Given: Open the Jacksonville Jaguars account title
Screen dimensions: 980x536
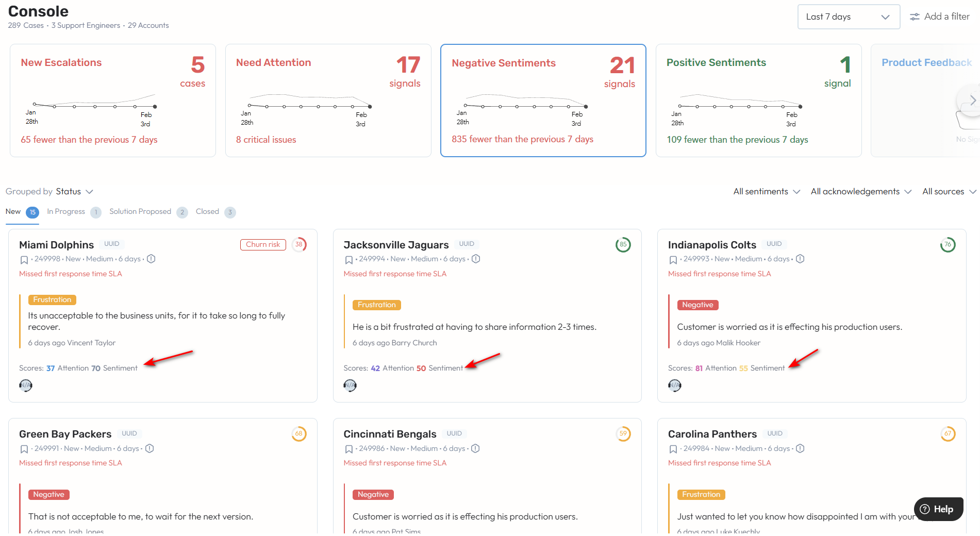Looking at the screenshot, I should click(396, 245).
